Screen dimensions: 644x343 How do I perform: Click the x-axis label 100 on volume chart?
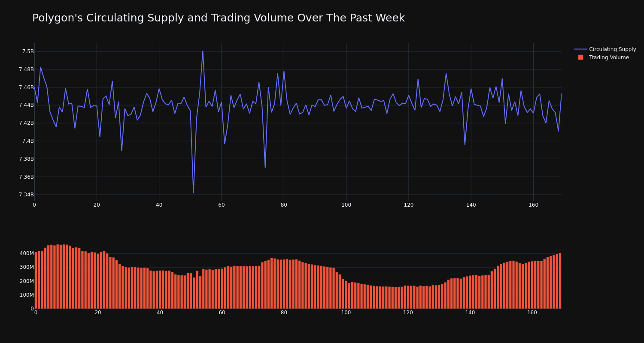click(x=346, y=313)
